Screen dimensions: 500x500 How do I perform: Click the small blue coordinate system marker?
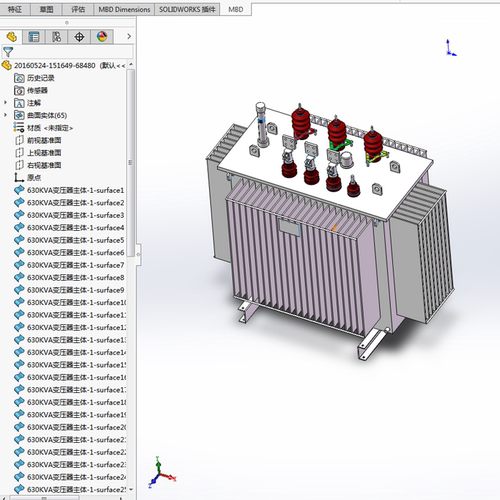(x=451, y=48)
